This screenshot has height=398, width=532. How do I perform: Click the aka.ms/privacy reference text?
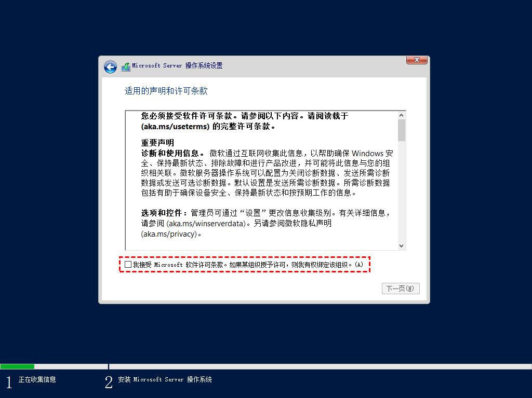(169, 234)
